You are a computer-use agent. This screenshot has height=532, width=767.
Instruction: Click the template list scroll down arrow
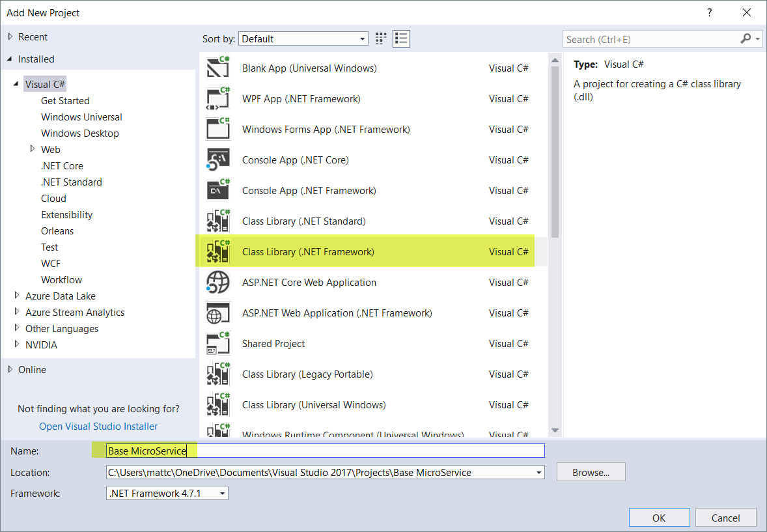pyautogui.click(x=555, y=430)
